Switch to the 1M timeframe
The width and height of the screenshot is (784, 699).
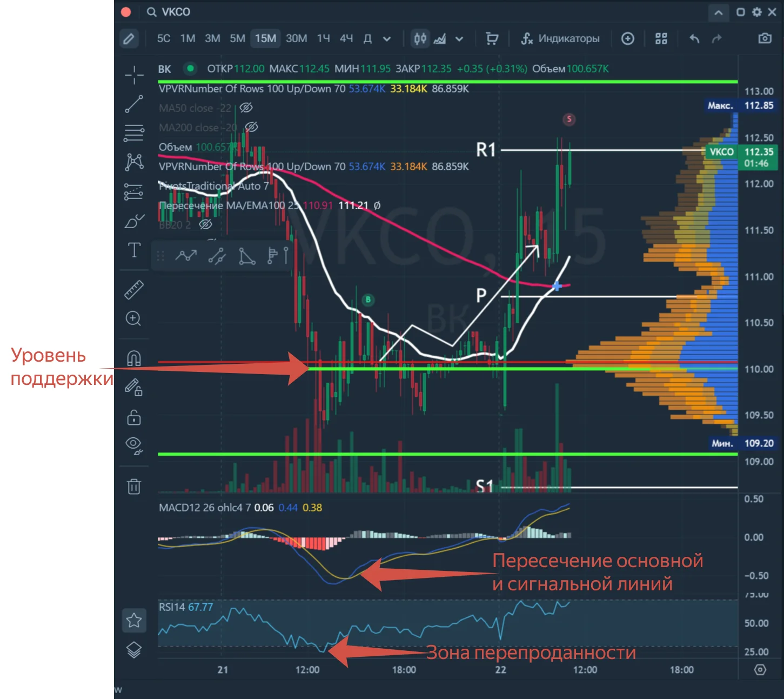(x=187, y=38)
